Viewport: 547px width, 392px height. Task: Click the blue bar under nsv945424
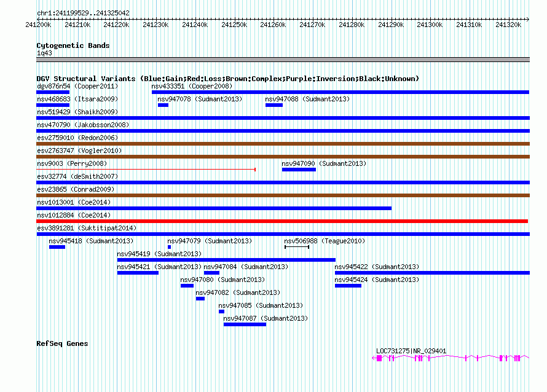click(348, 286)
